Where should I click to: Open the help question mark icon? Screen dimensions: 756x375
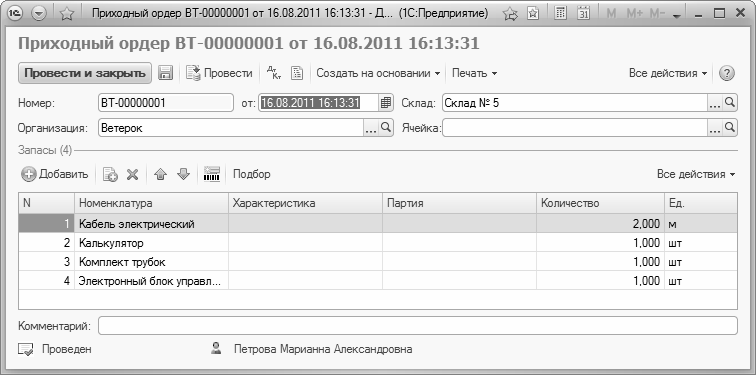(727, 73)
